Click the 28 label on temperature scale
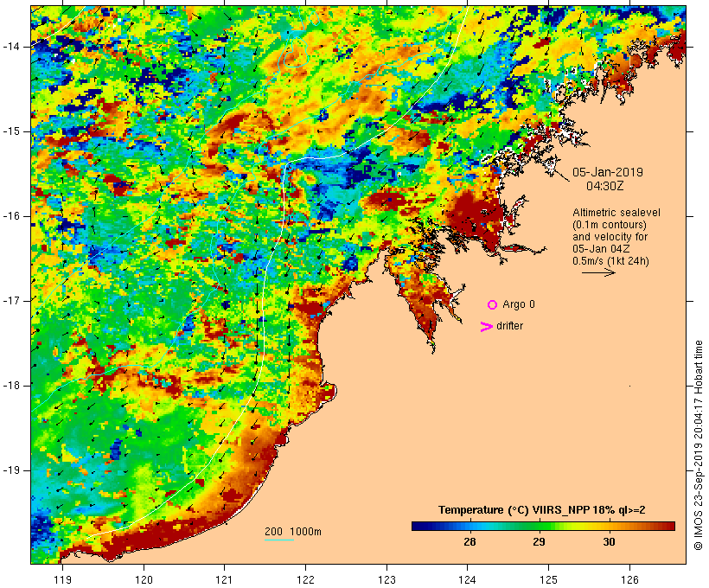 pos(469,542)
